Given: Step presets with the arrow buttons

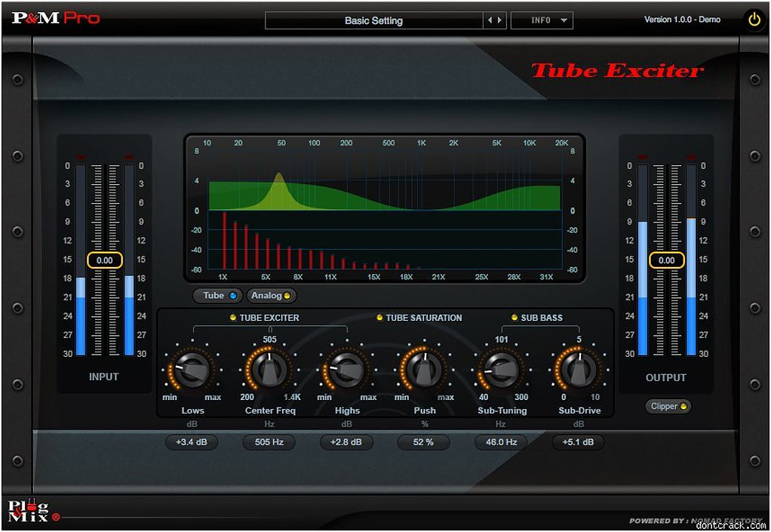Looking at the screenshot, I should (x=495, y=21).
